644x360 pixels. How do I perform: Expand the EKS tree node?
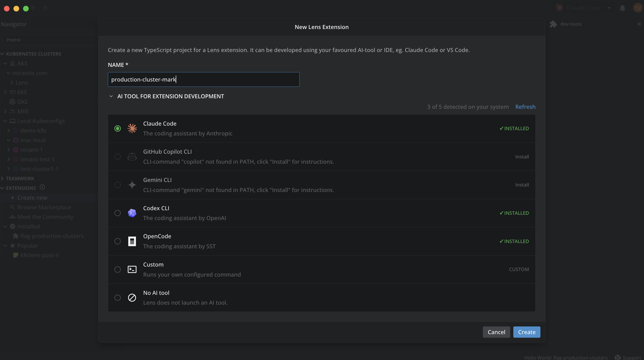coord(5,92)
